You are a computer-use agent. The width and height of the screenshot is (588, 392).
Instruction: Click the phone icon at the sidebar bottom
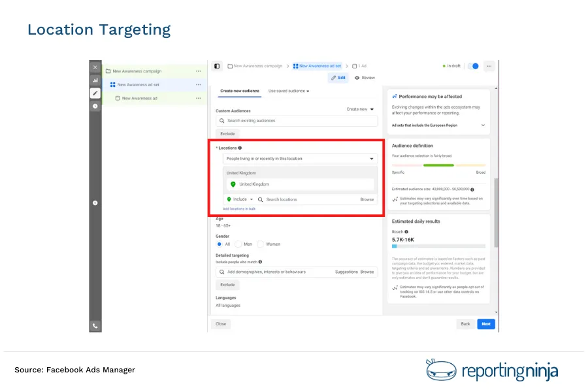pos(95,325)
